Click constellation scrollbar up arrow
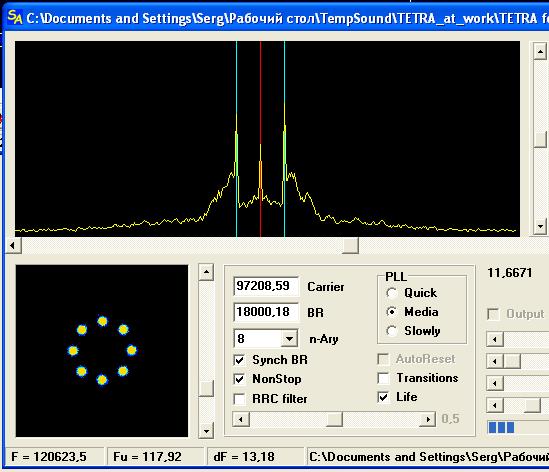This screenshot has height=472, width=549. [x=206, y=272]
